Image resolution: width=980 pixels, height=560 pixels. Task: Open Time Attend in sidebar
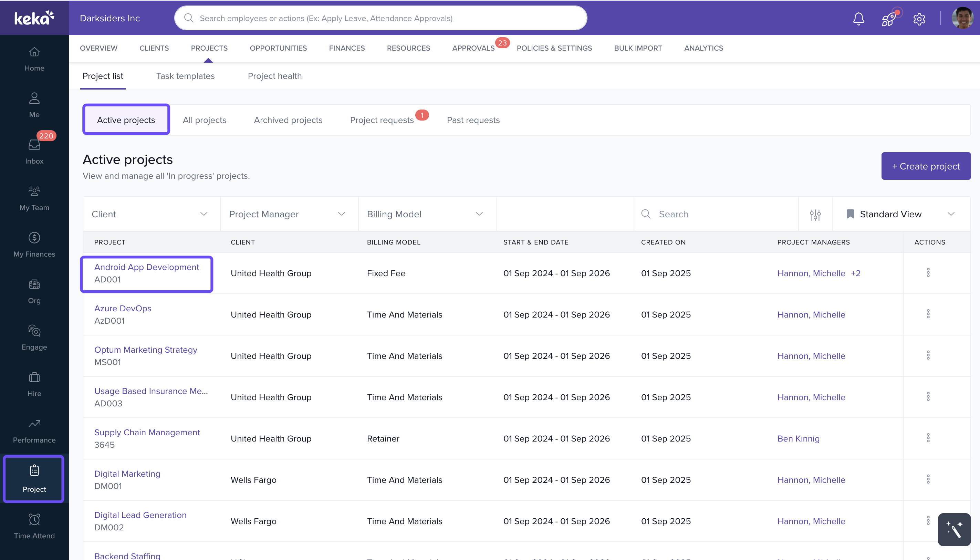pyautogui.click(x=34, y=526)
